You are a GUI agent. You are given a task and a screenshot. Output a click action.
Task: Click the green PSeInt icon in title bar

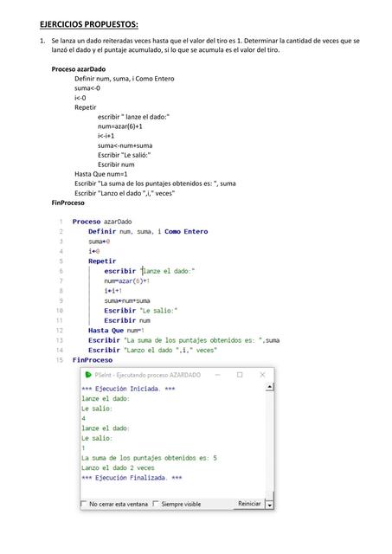pyautogui.click(x=88, y=375)
